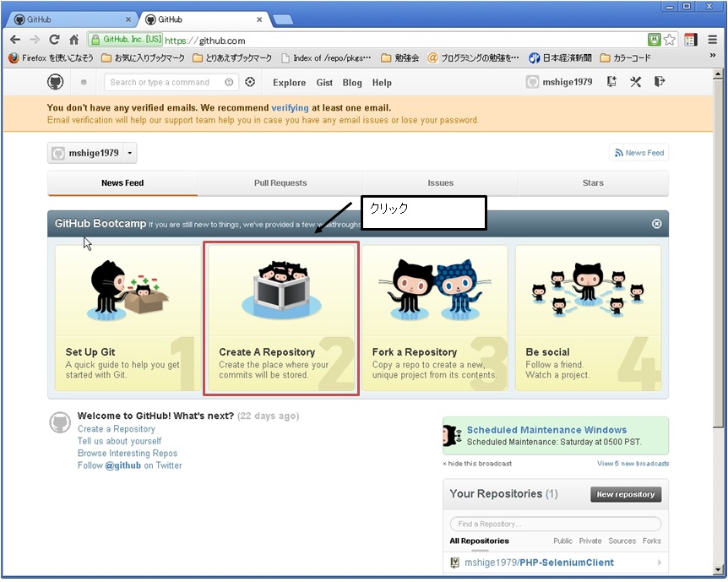Reload the page with refresh icon
The image size is (728, 582).
(x=54, y=40)
